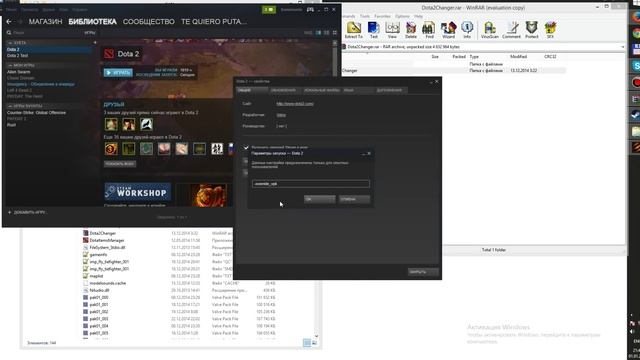Select first tab in Dota 2 properties
640x360 pixels.
[x=252, y=90]
